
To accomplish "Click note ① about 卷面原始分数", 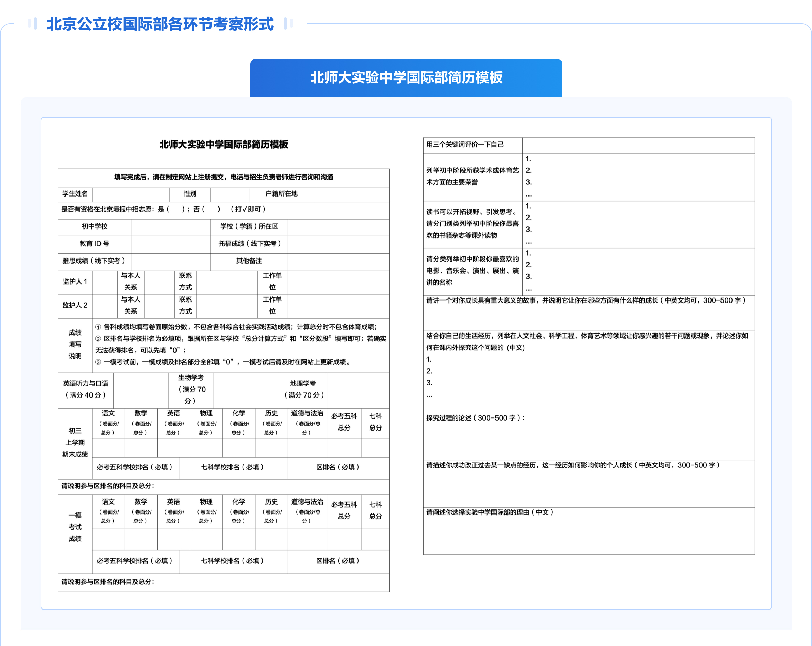I will 236,327.
